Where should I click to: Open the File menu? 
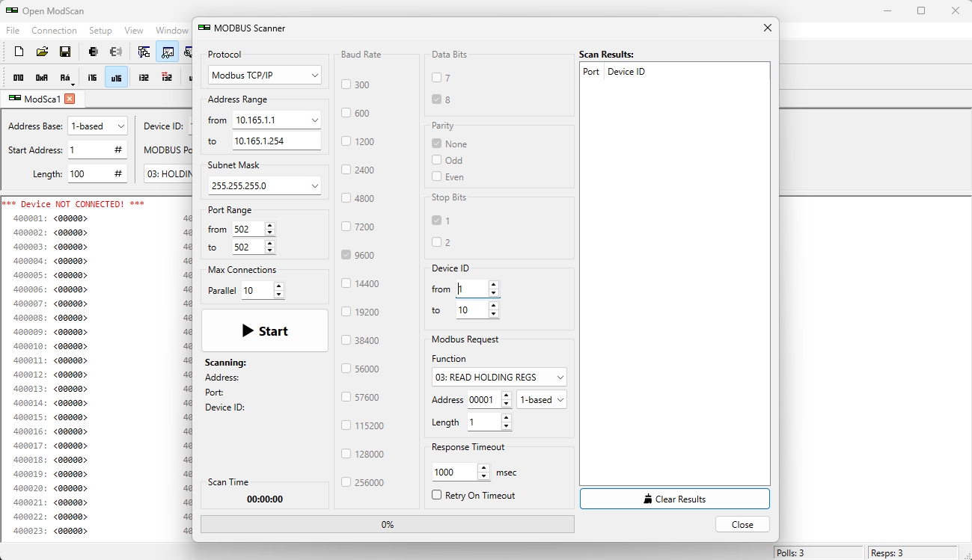click(x=13, y=31)
